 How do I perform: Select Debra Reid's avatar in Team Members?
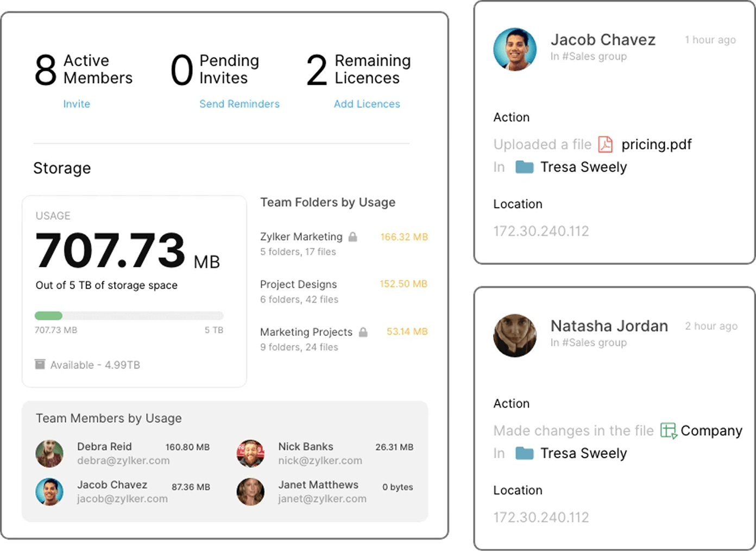[x=49, y=453]
